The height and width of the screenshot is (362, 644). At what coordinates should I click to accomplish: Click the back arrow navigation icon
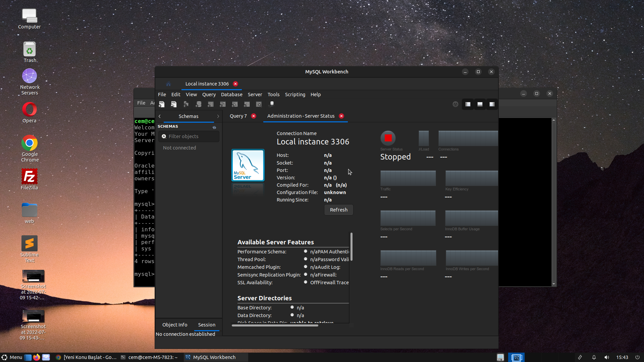(160, 116)
